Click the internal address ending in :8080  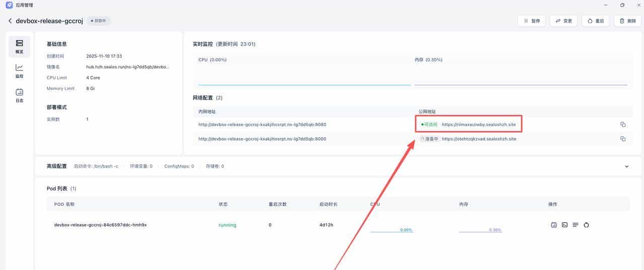[x=262, y=124]
